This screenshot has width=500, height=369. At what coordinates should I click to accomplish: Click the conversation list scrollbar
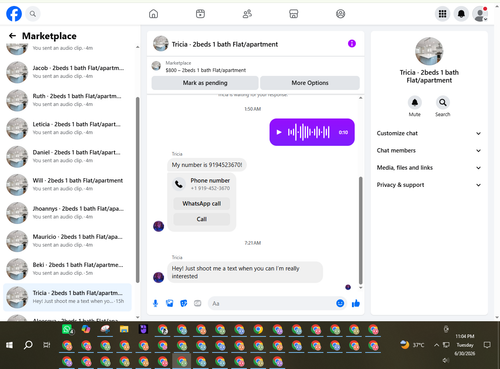pos(138,190)
